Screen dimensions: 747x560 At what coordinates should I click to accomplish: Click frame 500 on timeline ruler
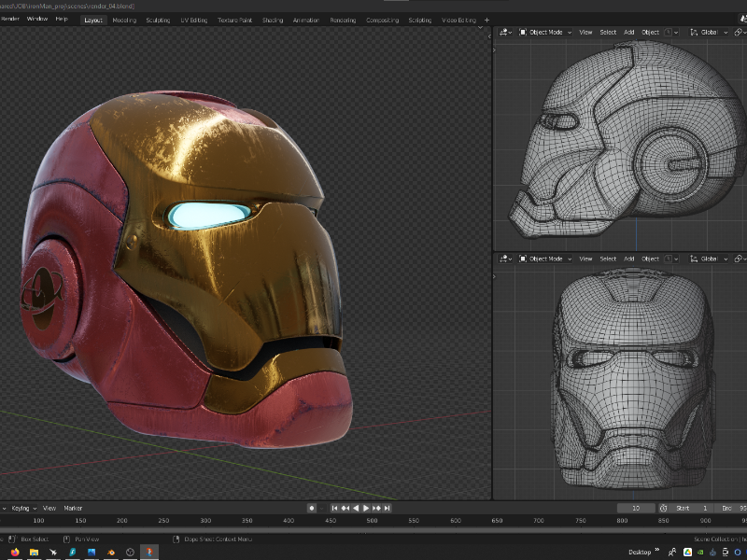coord(372,521)
